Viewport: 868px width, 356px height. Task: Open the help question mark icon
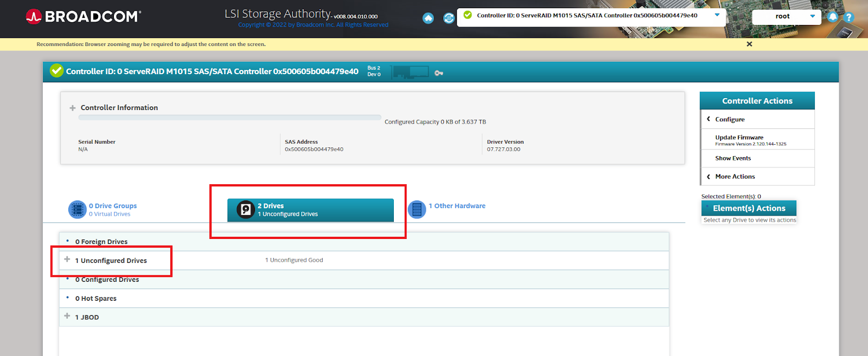tap(848, 17)
